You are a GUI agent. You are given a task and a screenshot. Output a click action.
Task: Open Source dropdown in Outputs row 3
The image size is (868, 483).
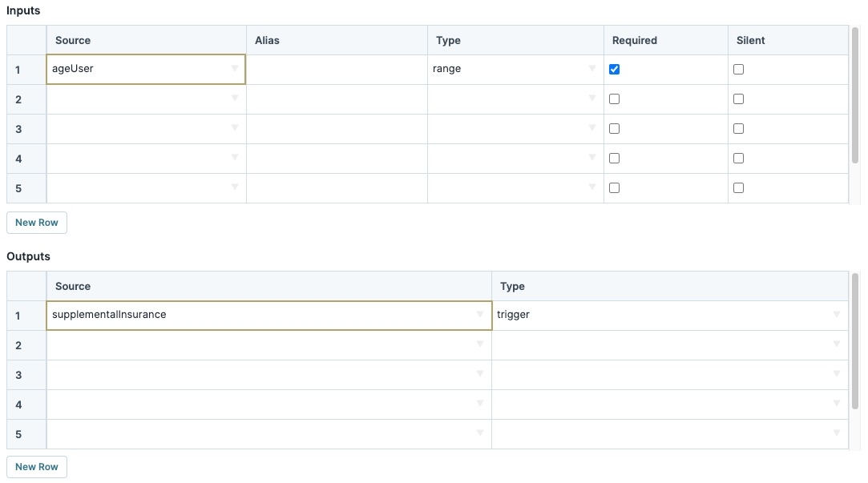(x=480, y=374)
